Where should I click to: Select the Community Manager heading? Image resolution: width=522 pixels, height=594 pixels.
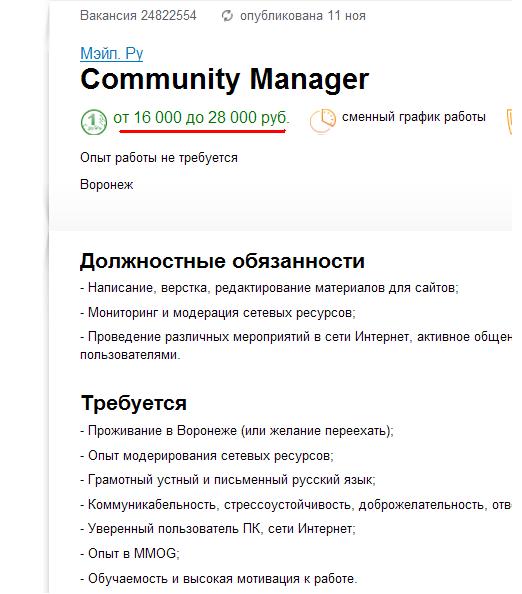tap(224, 79)
